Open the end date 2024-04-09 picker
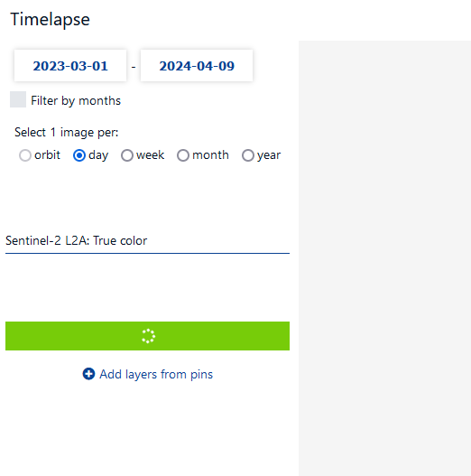 pyautogui.click(x=197, y=66)
